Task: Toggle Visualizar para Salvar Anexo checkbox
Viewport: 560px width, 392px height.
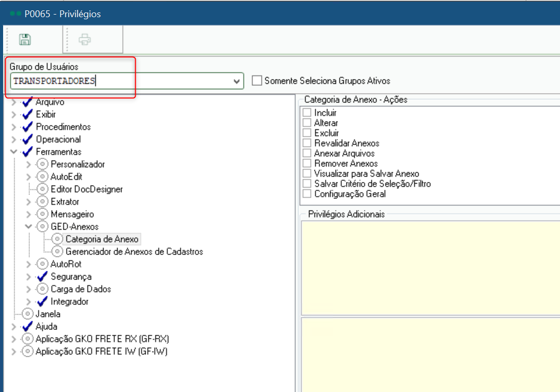Action: 307,174
